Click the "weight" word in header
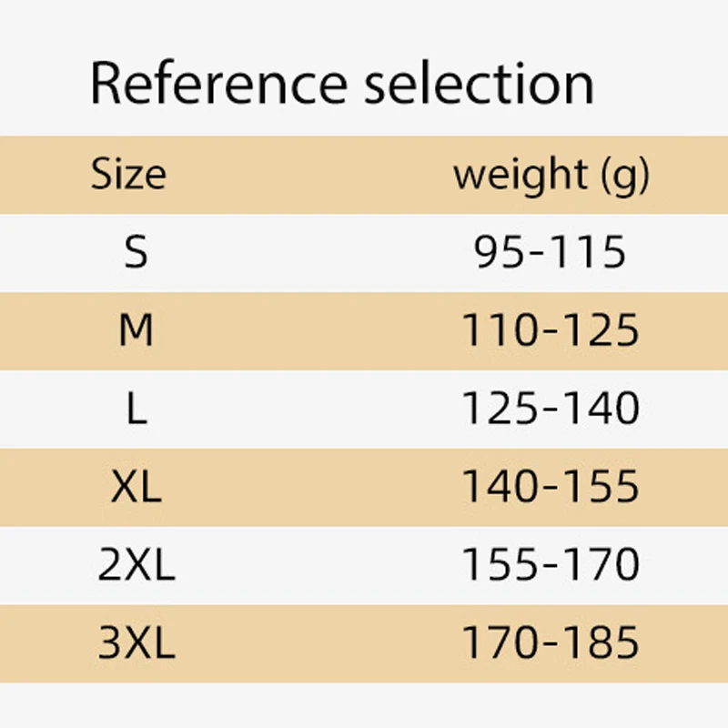This screenshot has height=728, width=728. click(521, 174)
